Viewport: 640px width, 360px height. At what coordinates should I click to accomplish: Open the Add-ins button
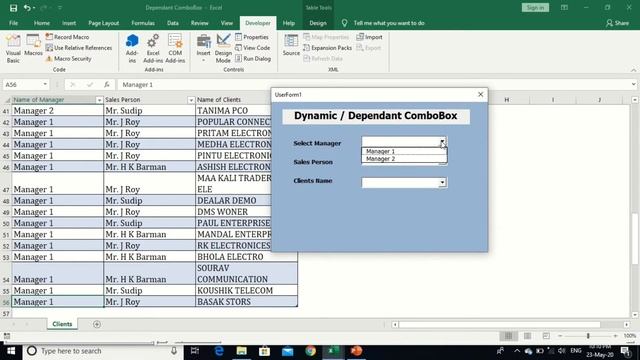132,48
